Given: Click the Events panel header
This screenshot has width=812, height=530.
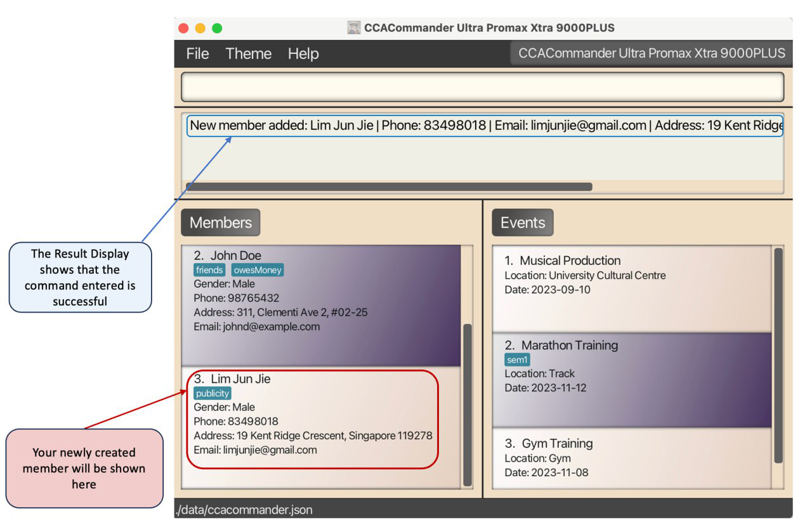Looking at the screenshot, I should point(522,223).
